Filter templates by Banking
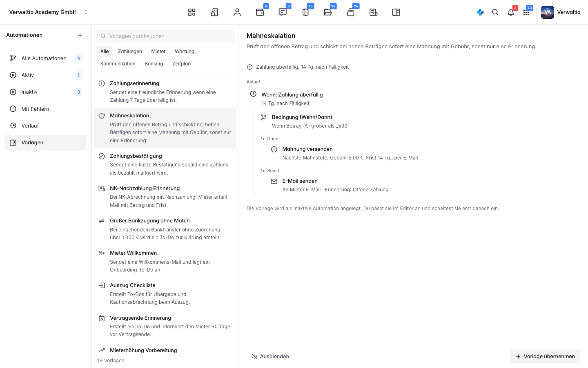 tap(154, 64)
